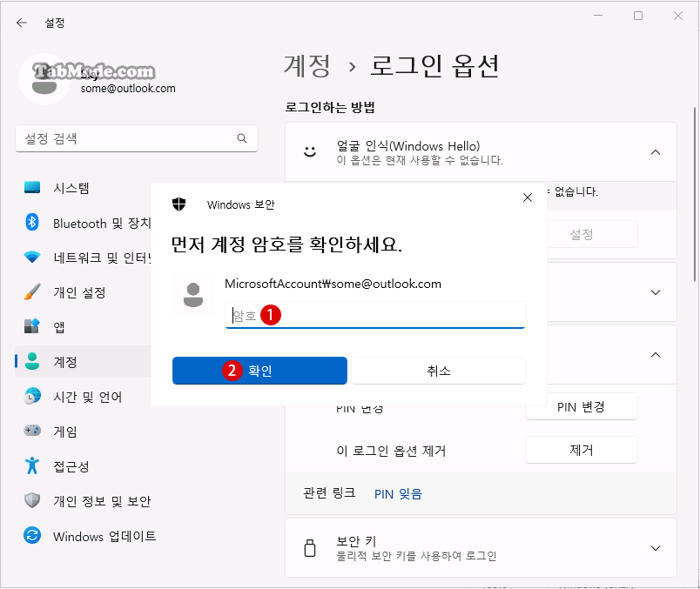This screenshot has width=700, height=589.
Task: Click the vertical scrollbar on right
Action: click(x=695, y=194)
